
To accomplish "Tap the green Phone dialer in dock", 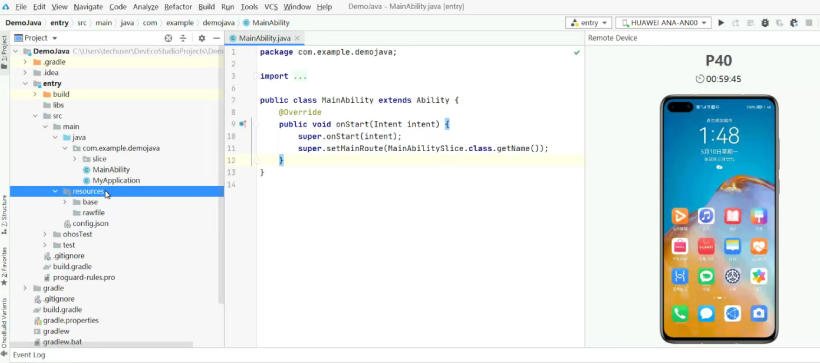I will (x=680, y=313).
